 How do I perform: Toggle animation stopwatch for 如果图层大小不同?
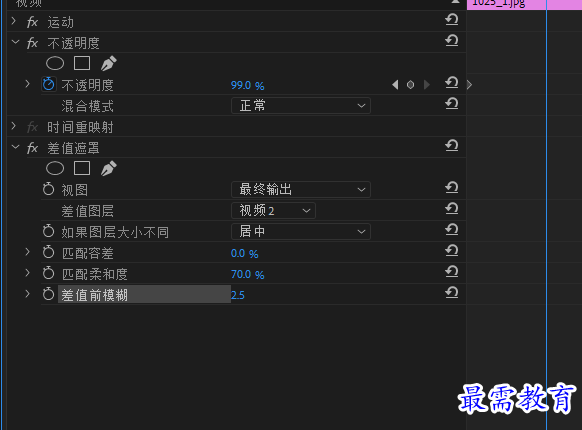coord(49,231)
